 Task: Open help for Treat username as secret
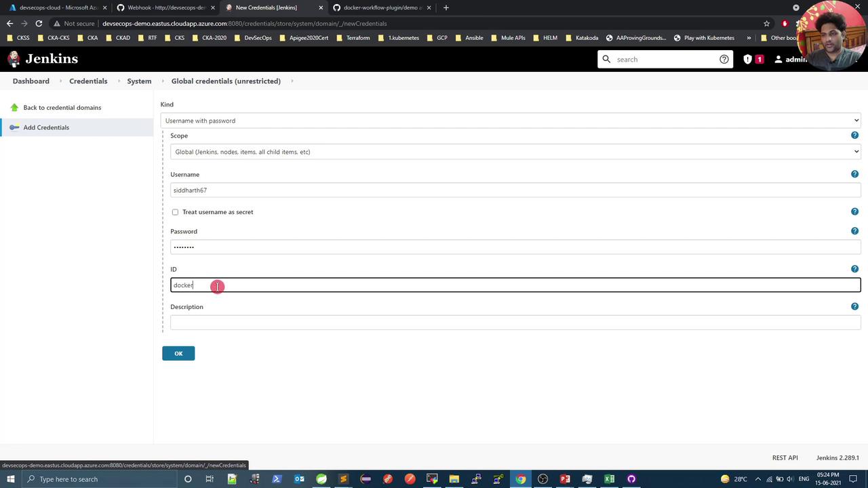[x=854, y=212]
